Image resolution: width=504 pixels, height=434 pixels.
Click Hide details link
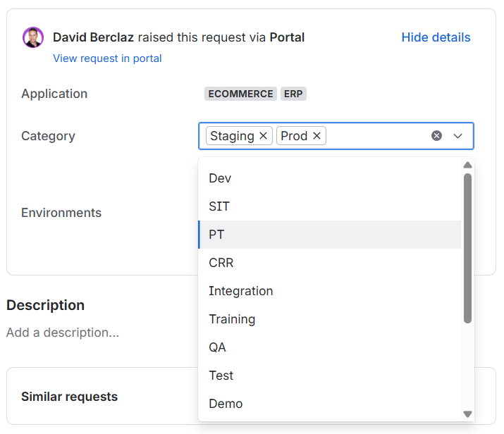[436, 37]
